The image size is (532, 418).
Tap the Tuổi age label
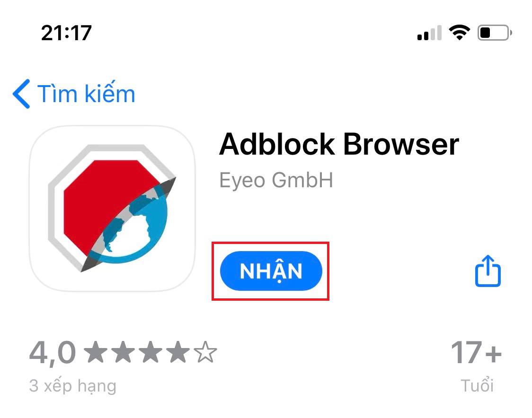coord(477,385)
